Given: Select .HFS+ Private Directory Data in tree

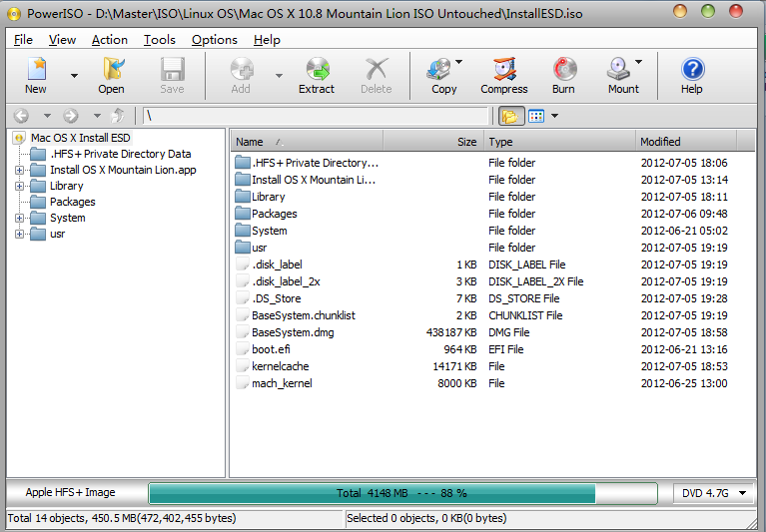Looking at the screenshot, I should point(120,155).
